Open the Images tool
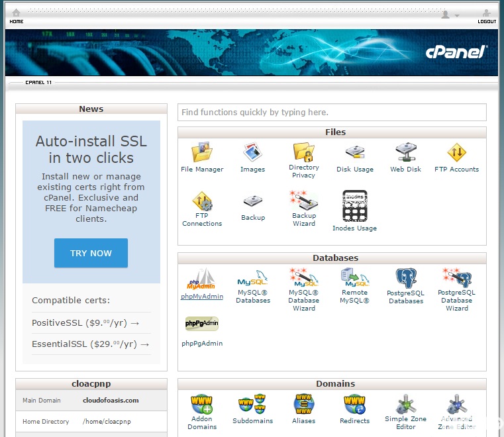504x437 pixels. coord(252,157)
